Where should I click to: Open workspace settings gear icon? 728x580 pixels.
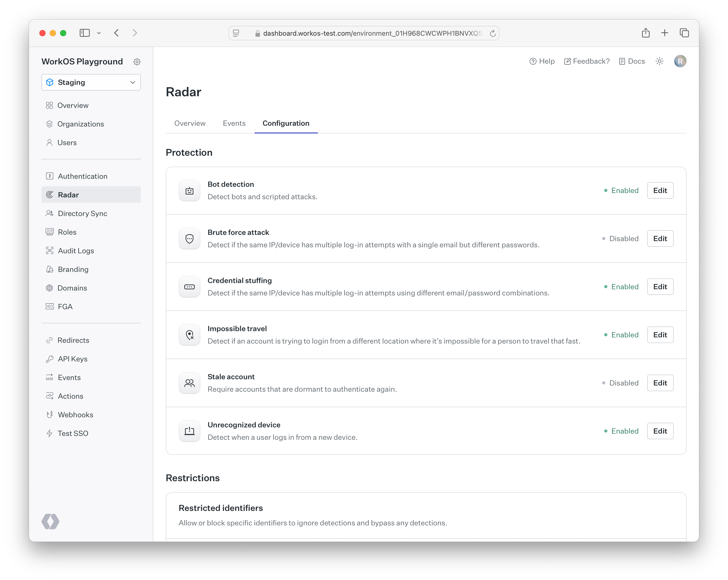coord(137,62)
